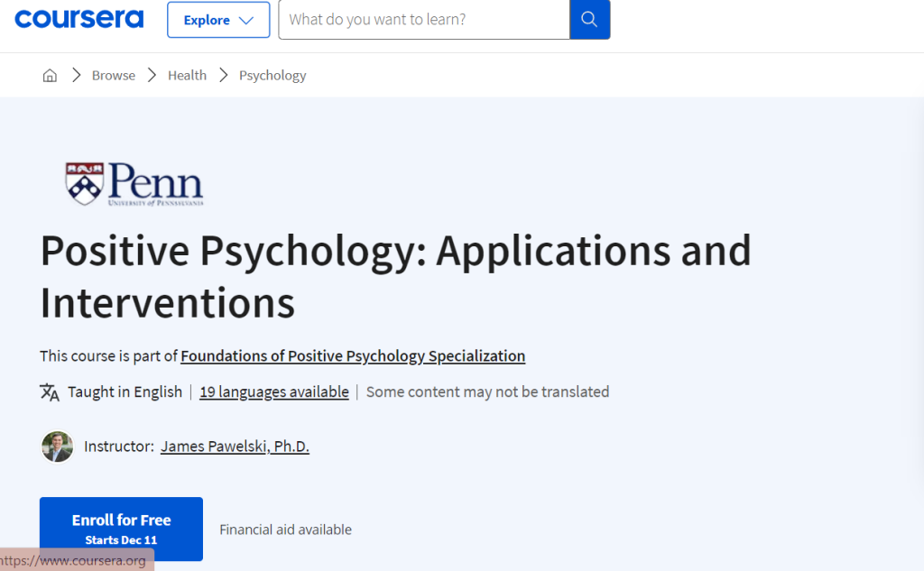
Task: Show the 19 languages available list
Action: pos(274,391)
